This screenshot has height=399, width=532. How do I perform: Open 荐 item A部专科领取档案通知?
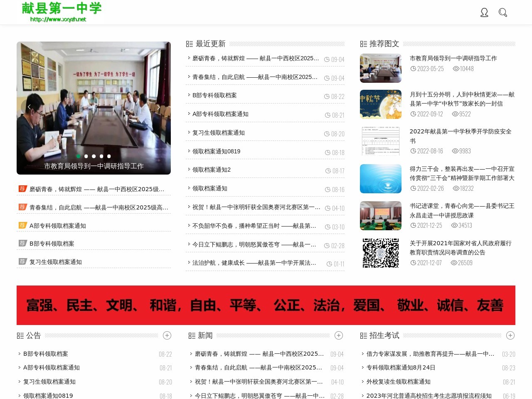[x=58, y=226]
